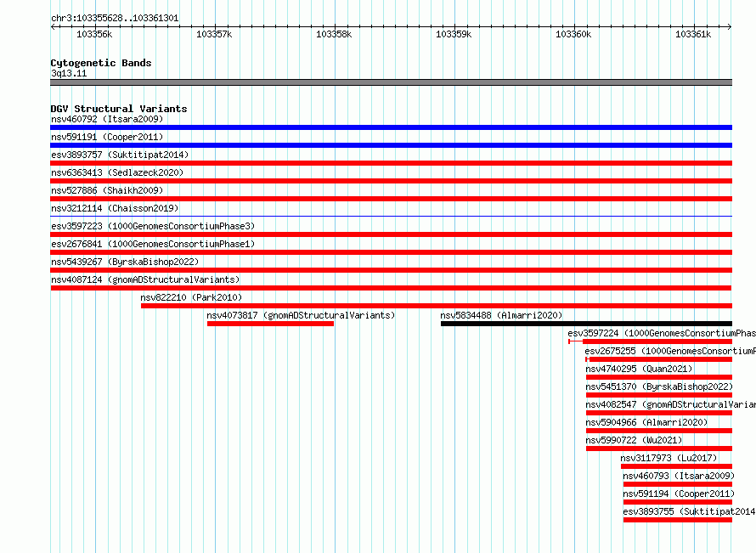756x553 pixels.
Task: Select the nsv3117973 (Lu2017) variant
Action: pyautogui.click(x=669, y=458)
